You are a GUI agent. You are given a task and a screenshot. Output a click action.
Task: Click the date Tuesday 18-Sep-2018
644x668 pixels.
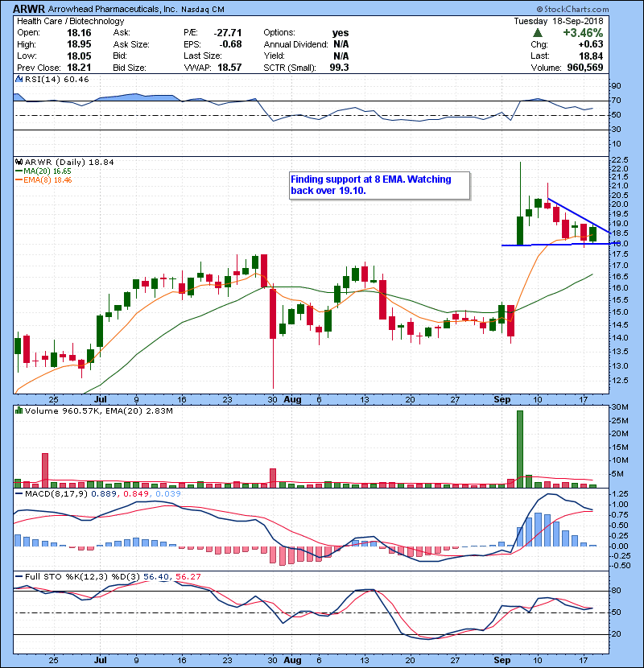click(x=559, y=21)
